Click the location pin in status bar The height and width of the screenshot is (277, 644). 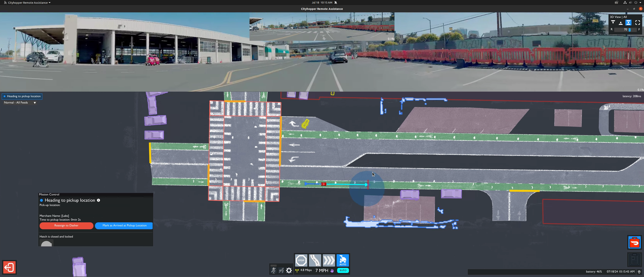(x=639, y=272)
